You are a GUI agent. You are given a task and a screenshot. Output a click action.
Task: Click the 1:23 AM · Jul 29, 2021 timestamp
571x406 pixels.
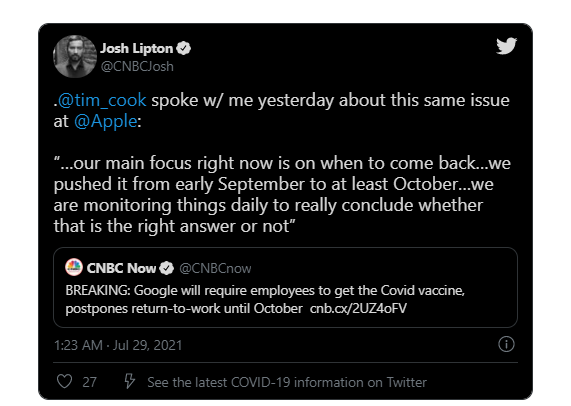coord(118,345)
